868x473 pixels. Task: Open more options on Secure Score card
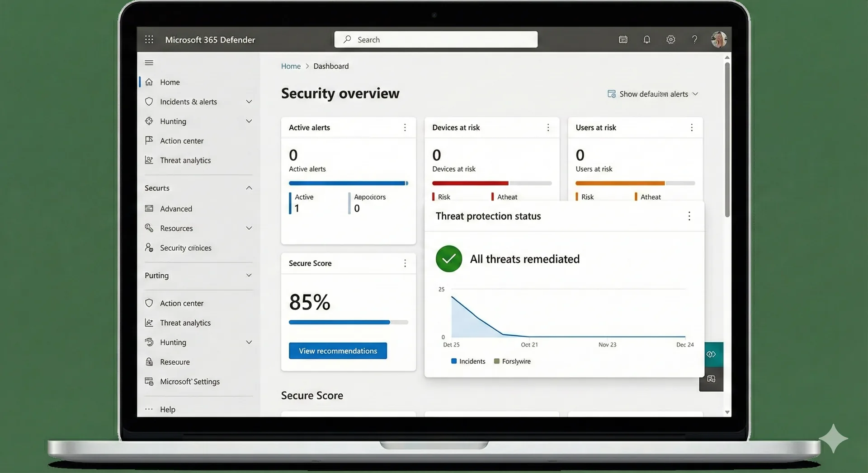pyautogui.click(x=405, y=263)
